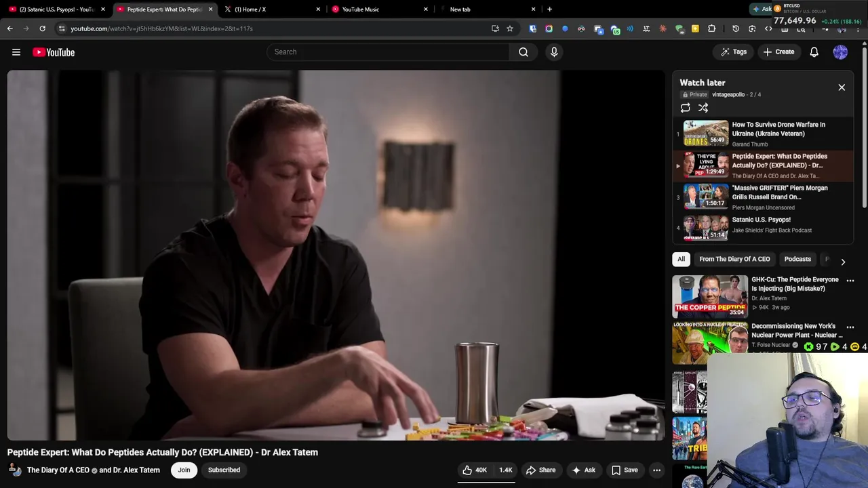Toggle shuffle playlist

(703, 108)
